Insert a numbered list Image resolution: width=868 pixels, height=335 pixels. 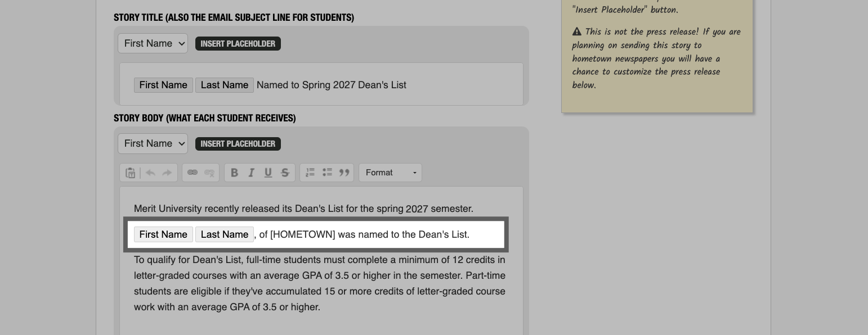310,173
